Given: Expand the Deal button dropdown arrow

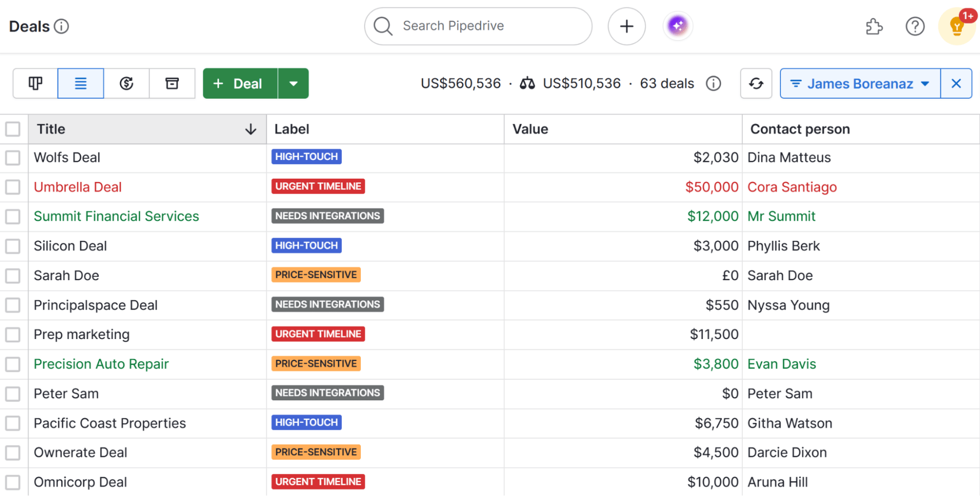Looking at the screenshot, I should click(293, 83).
